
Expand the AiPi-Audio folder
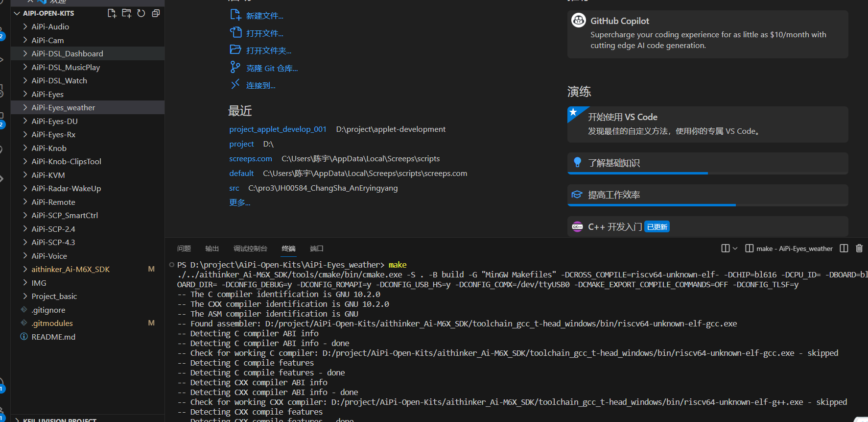(25, 26)
